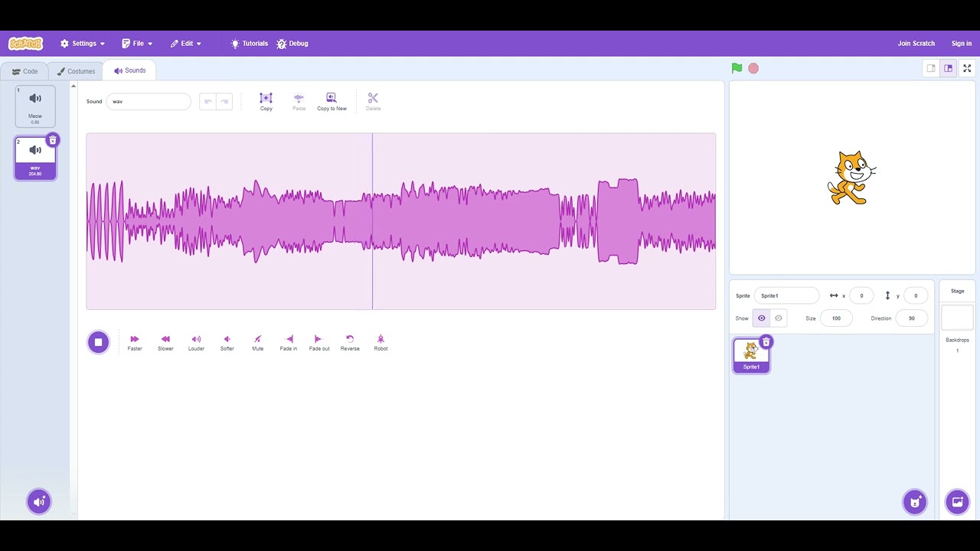
Task: Click Sign in link
Action: tap(962, 44)
